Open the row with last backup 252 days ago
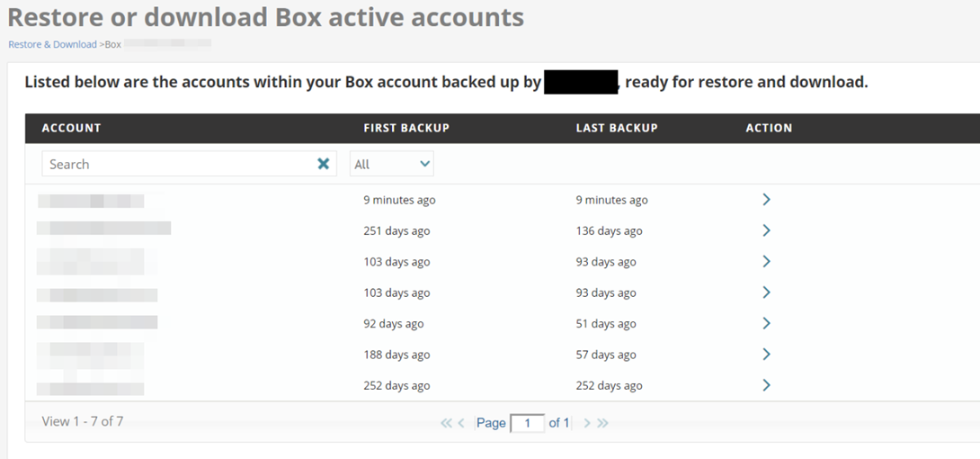 (766, 385)
